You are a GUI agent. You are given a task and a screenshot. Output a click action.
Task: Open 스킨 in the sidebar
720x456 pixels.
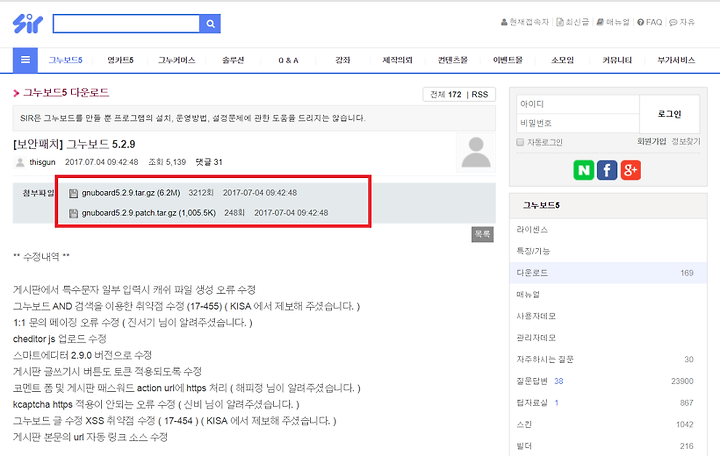coord(524,424)
